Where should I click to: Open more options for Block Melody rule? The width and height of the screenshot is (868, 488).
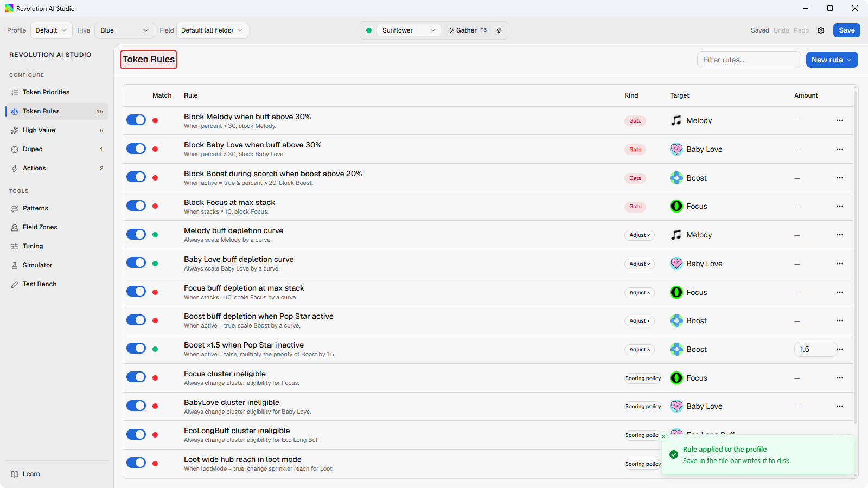840,120
